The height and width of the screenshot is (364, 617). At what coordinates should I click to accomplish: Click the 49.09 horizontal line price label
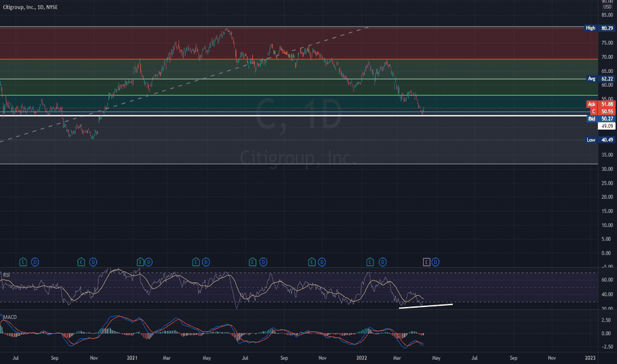coord(606,126)
